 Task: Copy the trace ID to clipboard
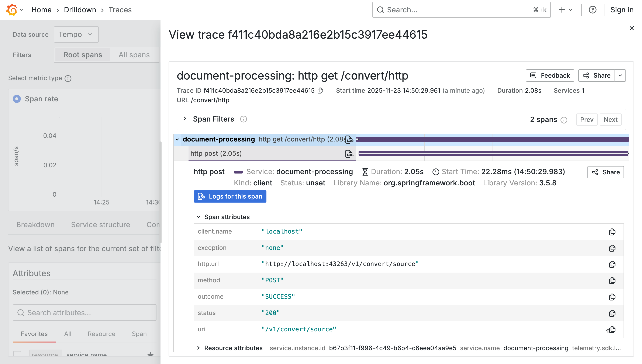tap(321, 91)
